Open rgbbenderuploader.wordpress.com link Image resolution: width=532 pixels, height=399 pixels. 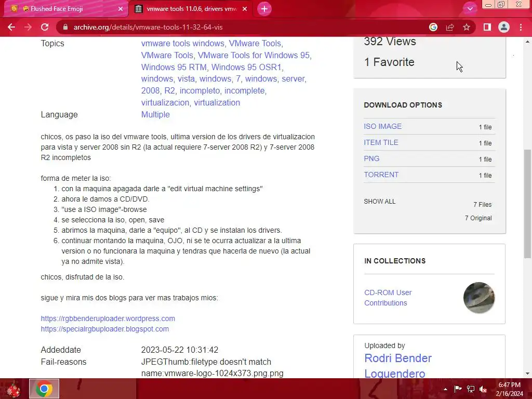[108, 318]
